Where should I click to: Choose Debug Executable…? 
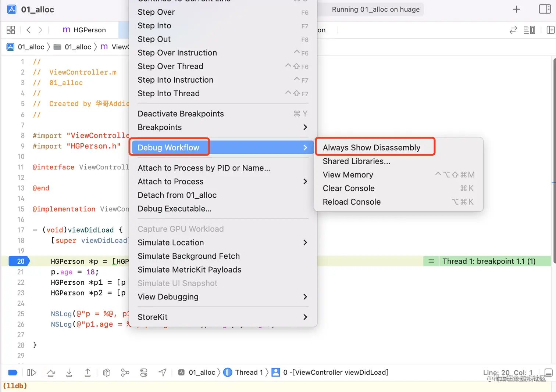point(223,209)
